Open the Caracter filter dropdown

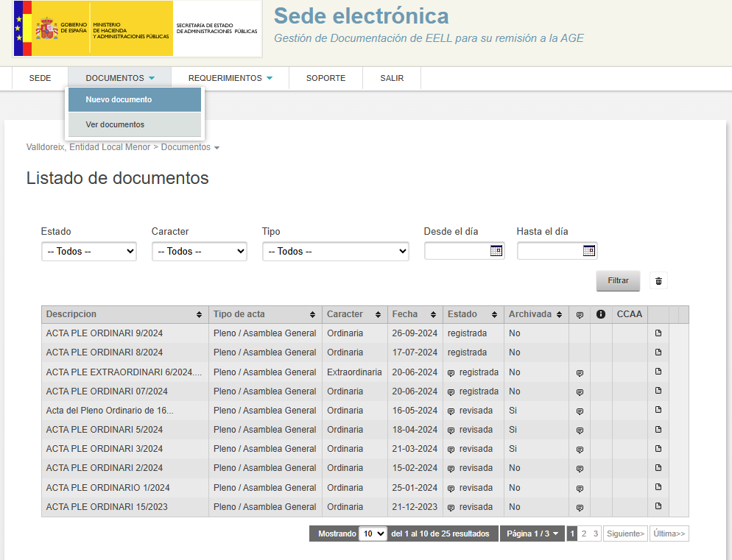pyautogui.click(x=199, y=252)
